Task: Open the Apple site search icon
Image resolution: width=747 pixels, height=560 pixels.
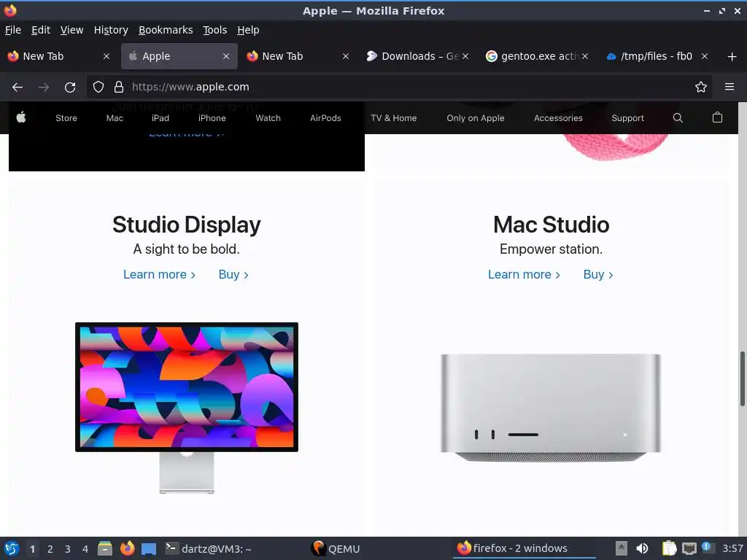Action: pos(678,117)
